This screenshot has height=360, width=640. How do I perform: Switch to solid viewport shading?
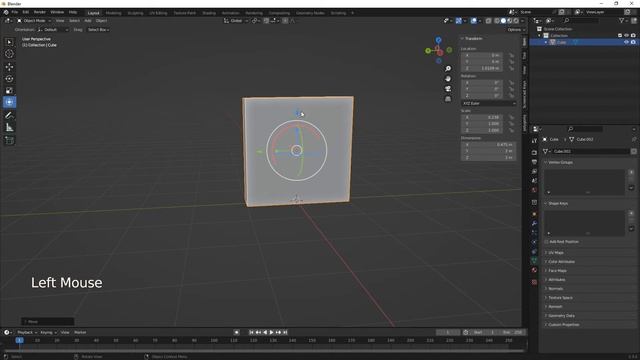coord(503,21)
